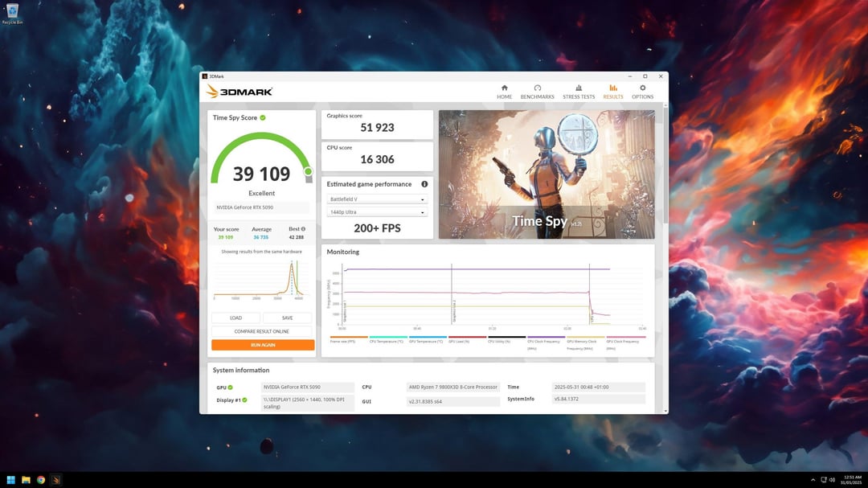Click the System information heading
This screenshot has height=488, width=868.
click(x=241, y=370)
